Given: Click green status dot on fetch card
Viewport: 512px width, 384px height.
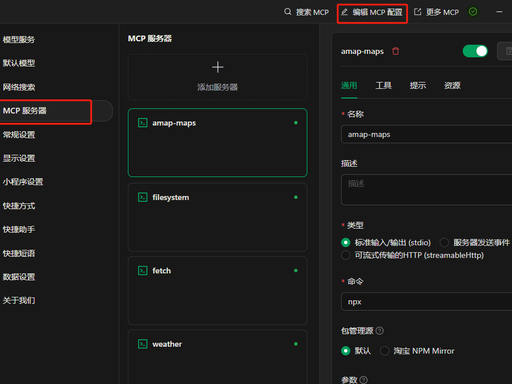Looking at the screenshot, I should click(x=296, y=270).
